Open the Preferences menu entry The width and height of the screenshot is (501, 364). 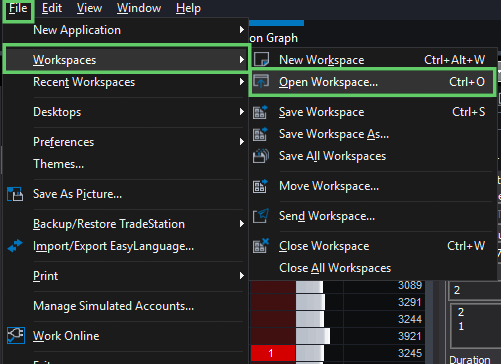[63, 142]
